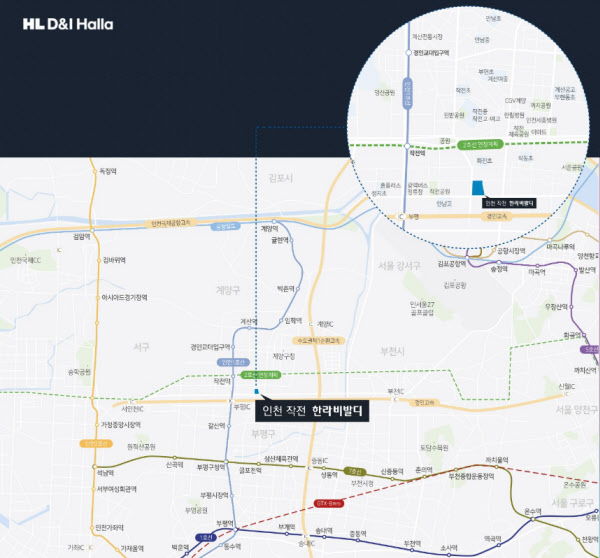Click the 김포시 district label

pyautogui.click(x=280, y=178)
